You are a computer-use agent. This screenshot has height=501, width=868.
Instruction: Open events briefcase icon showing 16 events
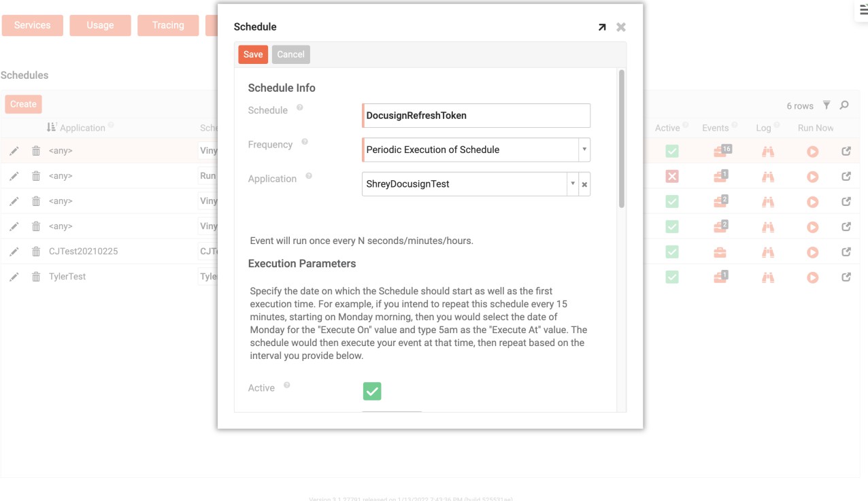coord(720,151)
